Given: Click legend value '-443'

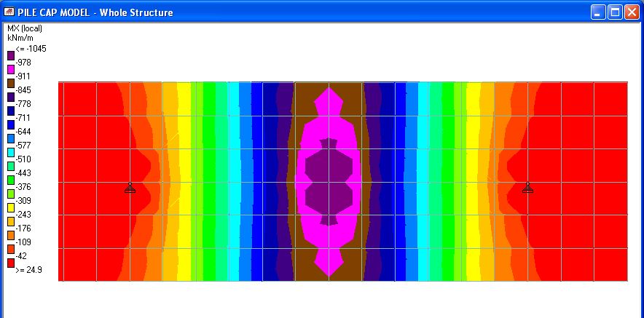Looking at the screenshot, I should click(x=23, y=173).
